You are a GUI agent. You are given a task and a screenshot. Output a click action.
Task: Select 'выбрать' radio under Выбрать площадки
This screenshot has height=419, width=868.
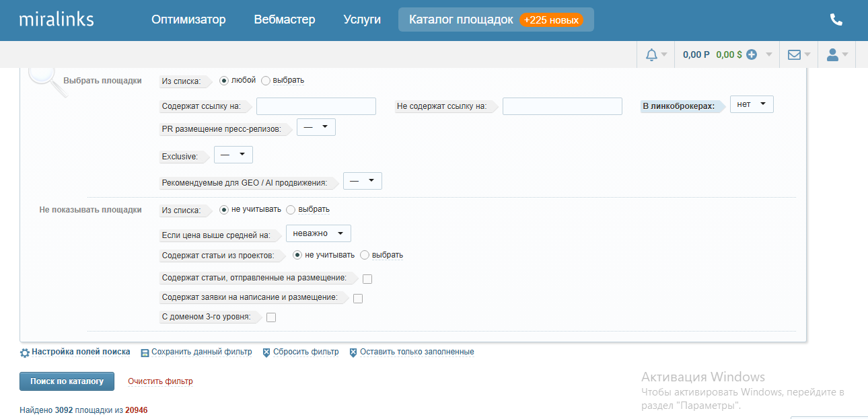coord(266,81)
